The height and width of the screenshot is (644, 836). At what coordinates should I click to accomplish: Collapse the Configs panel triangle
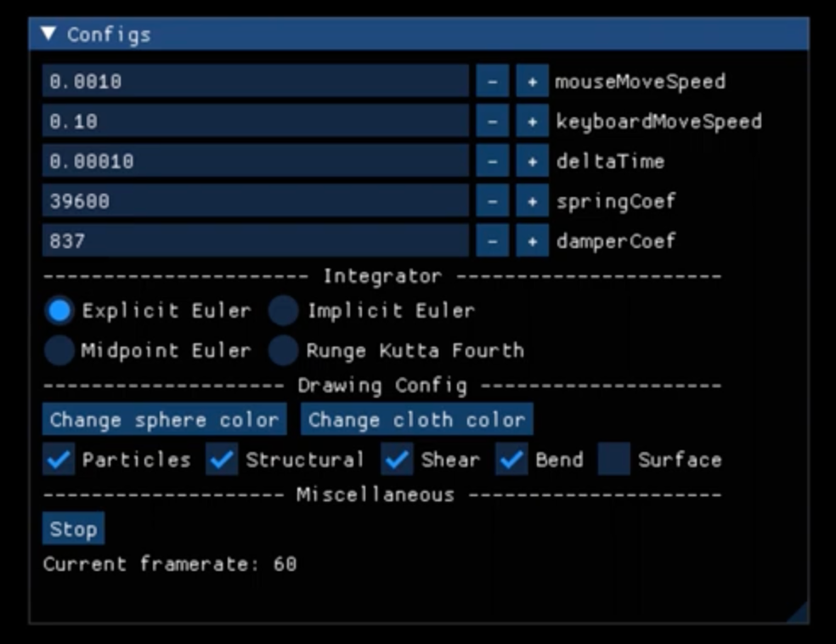coord(49,34)
